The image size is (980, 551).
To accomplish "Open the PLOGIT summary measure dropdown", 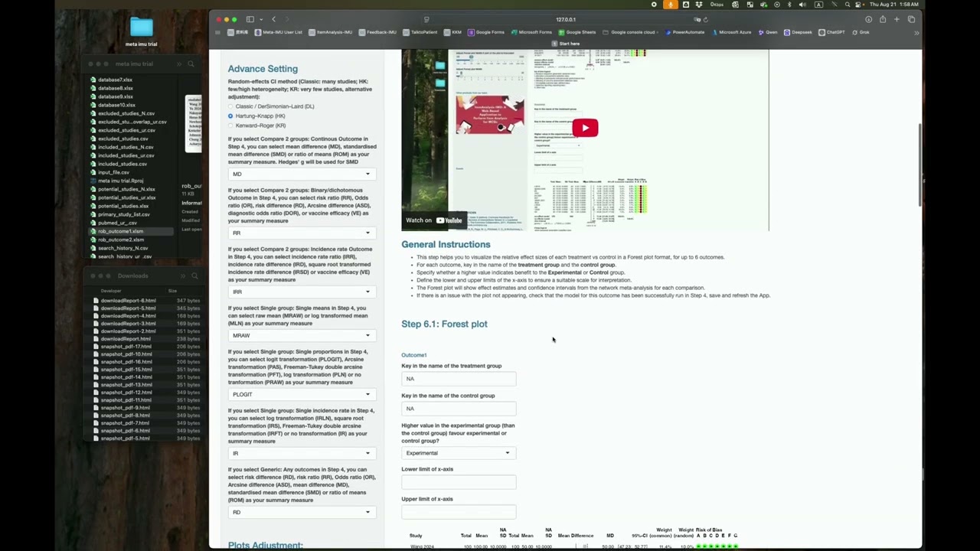I will 302,394.
